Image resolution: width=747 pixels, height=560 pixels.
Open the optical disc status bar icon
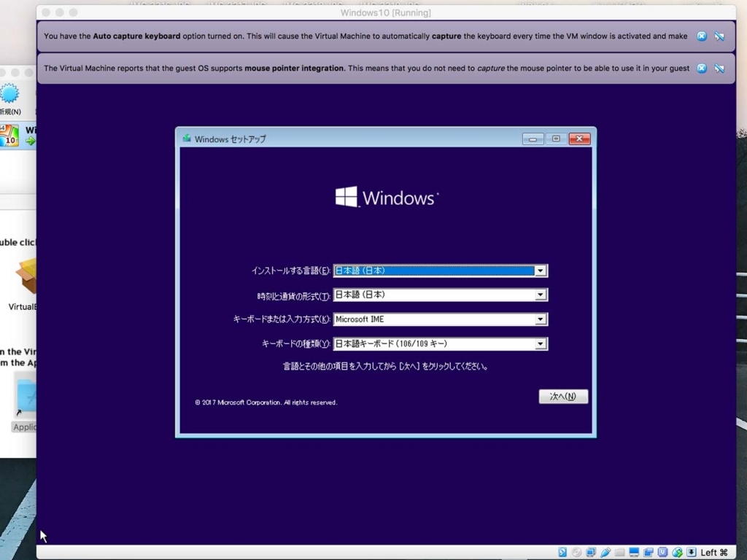(x=576, y=552)
